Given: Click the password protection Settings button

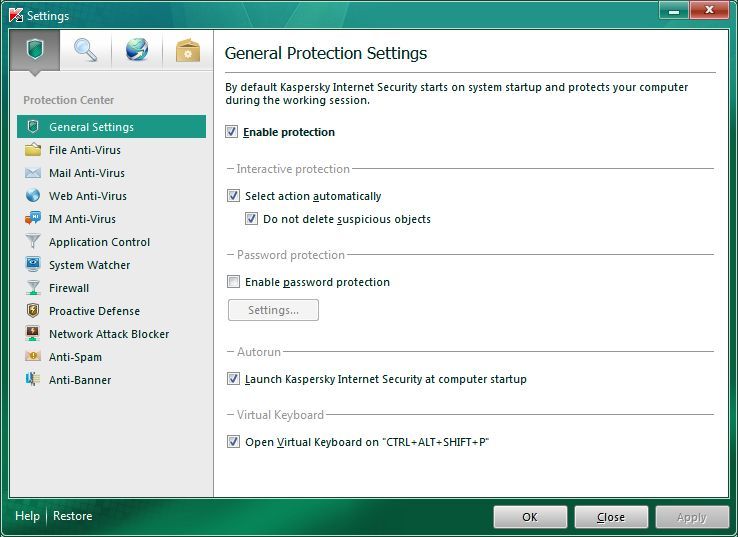Looking at the screenshot, I should click(273, 310).
